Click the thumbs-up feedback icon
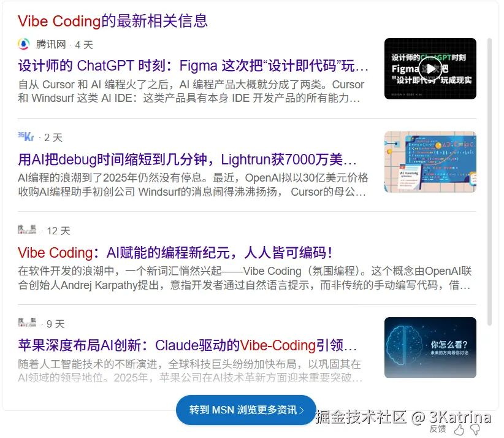 click(x=459, y=429)
